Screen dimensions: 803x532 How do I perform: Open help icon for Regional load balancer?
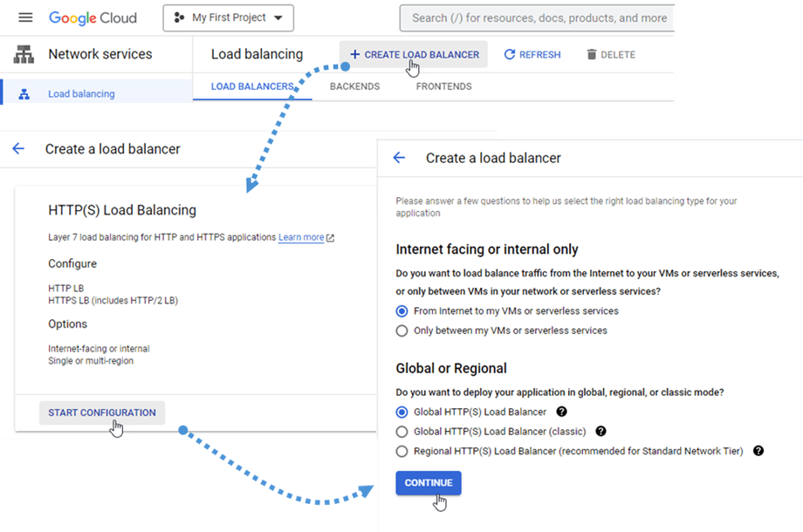[758, 451]
